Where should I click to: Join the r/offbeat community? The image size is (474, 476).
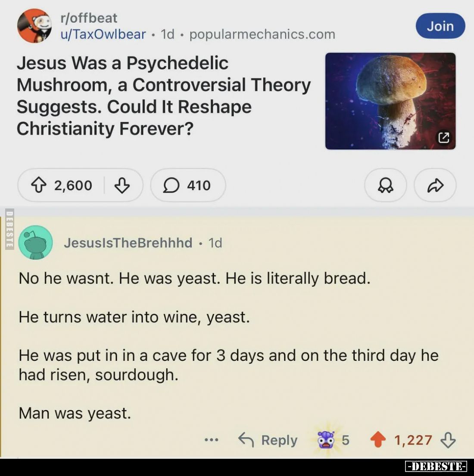click(440, 26)
